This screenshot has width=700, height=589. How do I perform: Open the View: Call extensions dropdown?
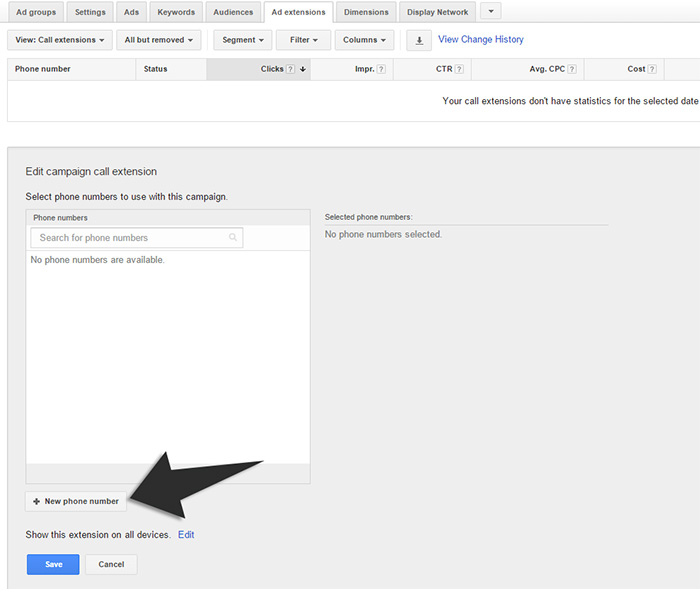pos(59,40)
